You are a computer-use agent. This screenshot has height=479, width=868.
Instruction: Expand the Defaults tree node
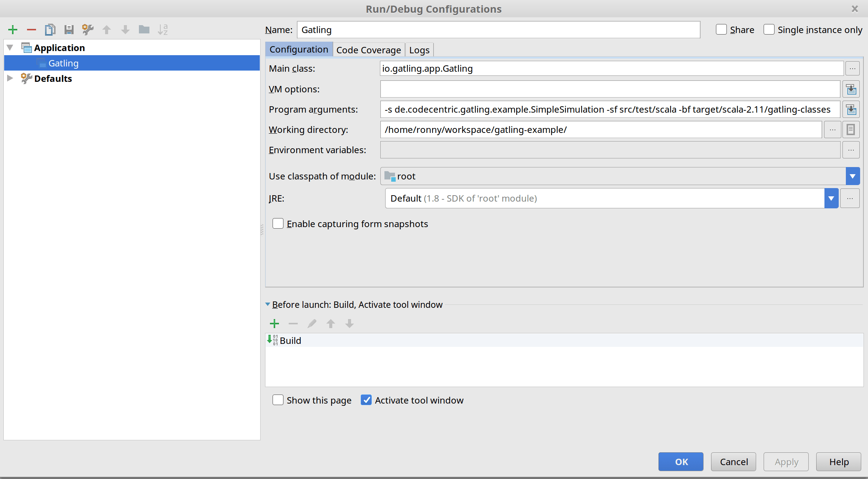(x=10, y=78)
